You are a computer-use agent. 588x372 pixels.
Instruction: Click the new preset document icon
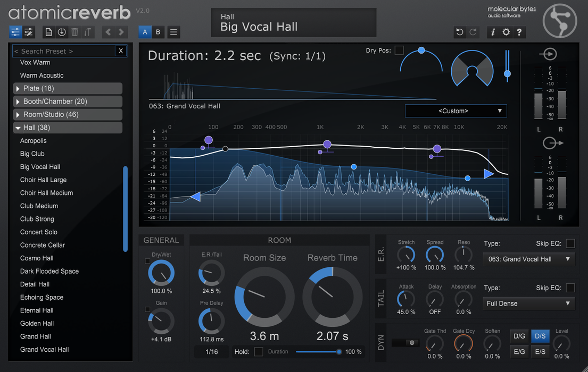(48, 32)
